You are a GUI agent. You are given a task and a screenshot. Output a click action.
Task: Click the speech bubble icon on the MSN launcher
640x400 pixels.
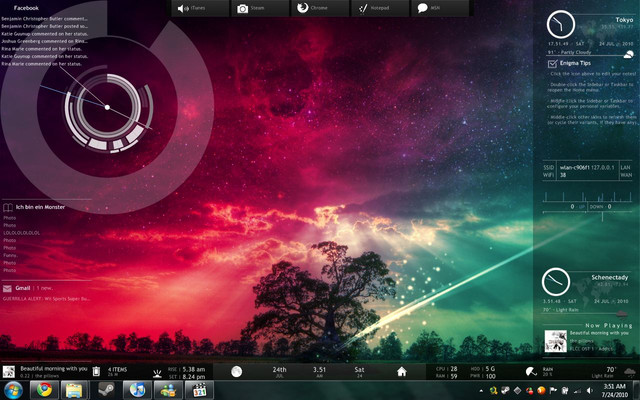[x=422, y=8]
